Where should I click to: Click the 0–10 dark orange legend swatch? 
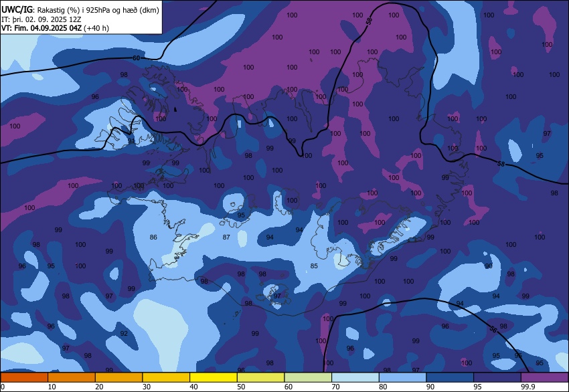[24, 377]
